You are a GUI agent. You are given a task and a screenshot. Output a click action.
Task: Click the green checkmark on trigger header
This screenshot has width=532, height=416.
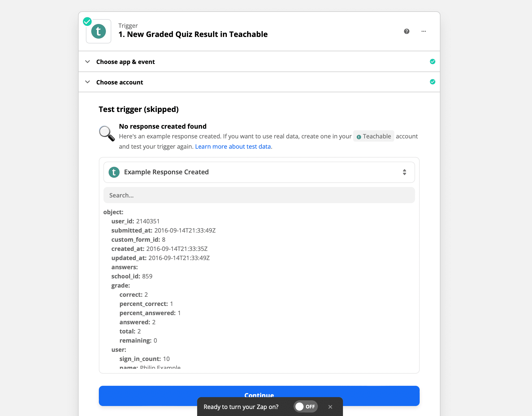87,21
